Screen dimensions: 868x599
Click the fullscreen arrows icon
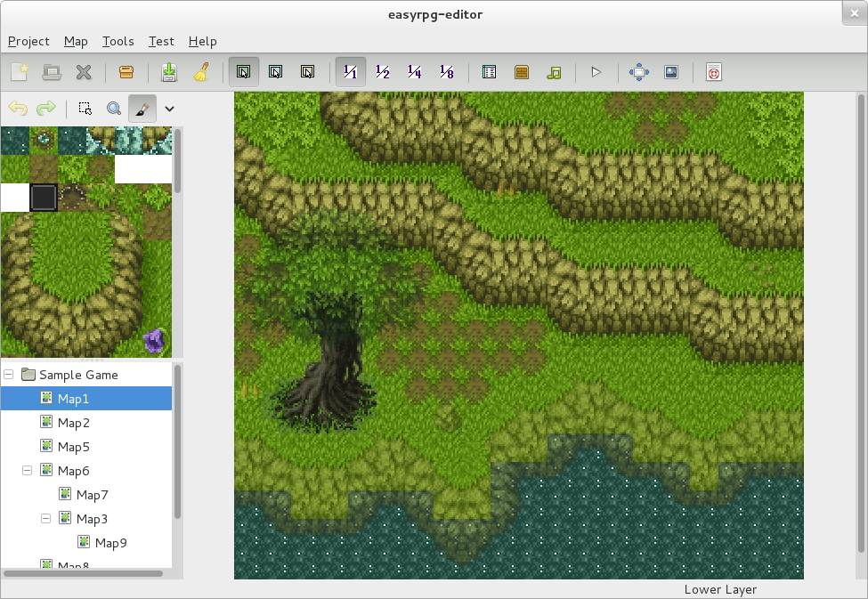coord(638,72)
